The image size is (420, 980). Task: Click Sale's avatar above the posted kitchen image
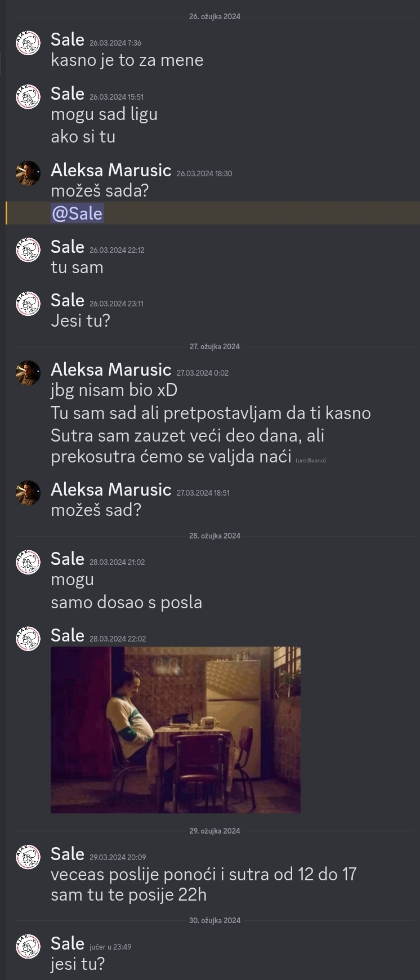tap(28, 639)
